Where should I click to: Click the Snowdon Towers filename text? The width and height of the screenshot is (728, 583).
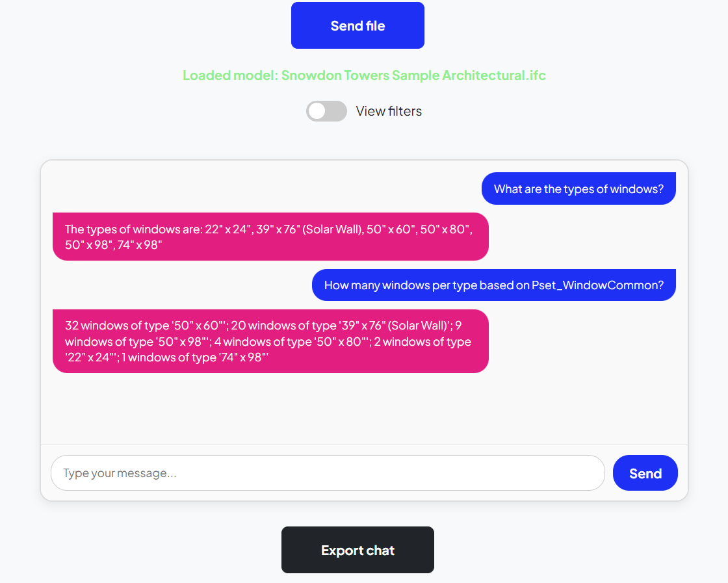[x=413, y=75]
